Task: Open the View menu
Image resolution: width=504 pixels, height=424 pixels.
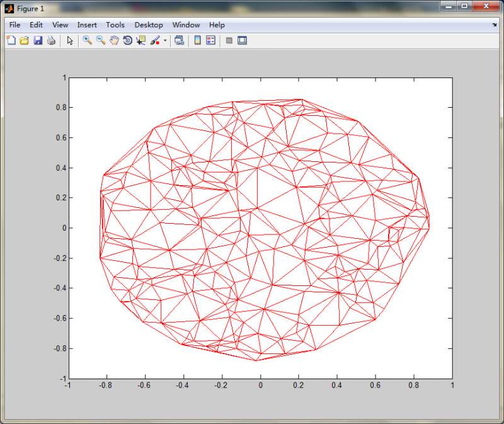Action: coord(60,25)
